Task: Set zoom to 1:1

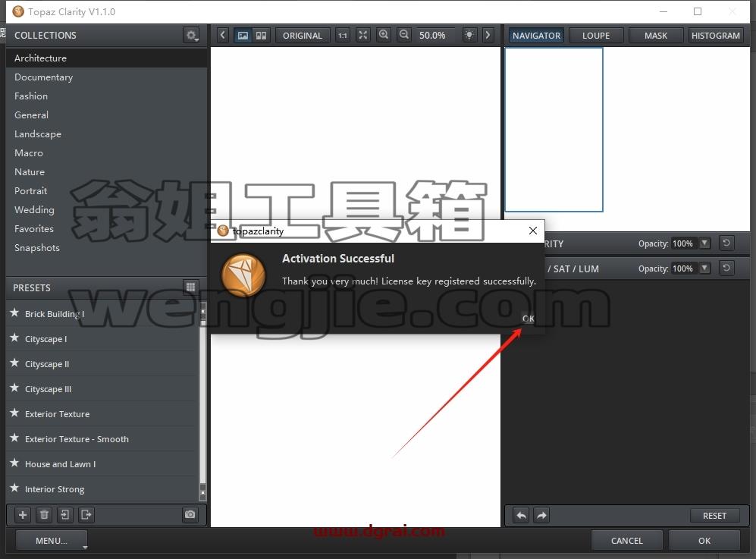Action: [342, 35]
